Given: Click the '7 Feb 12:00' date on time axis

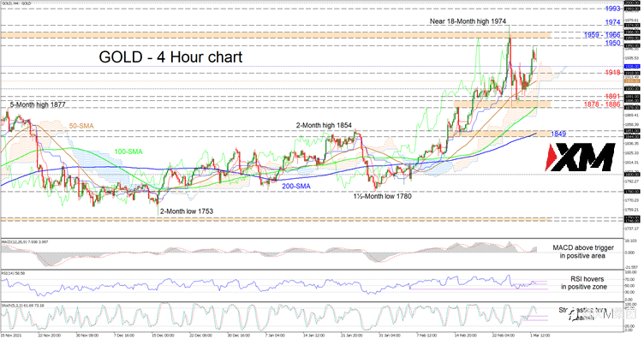Looking at the screenshot, I should (x=426, y=336).
